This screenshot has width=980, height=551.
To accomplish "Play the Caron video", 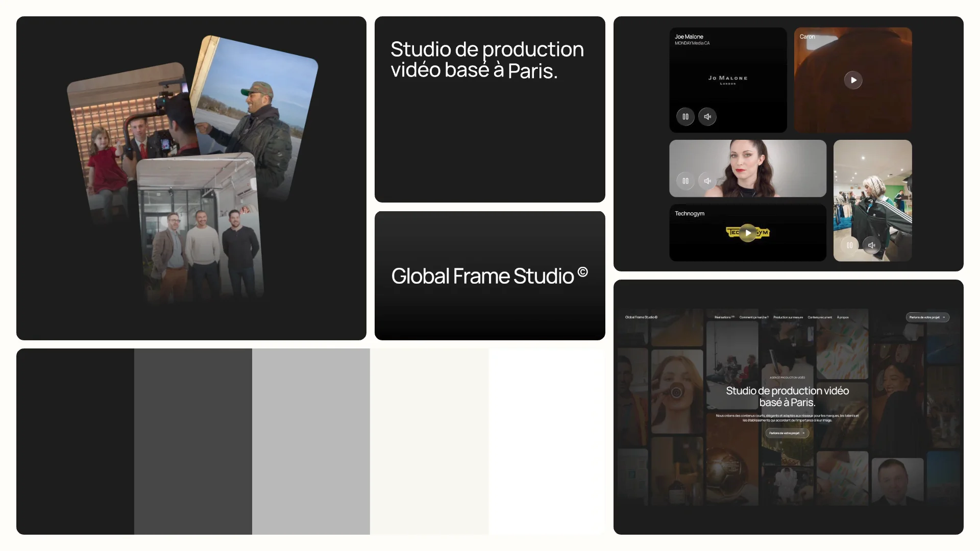I will [x=853, y=80].
